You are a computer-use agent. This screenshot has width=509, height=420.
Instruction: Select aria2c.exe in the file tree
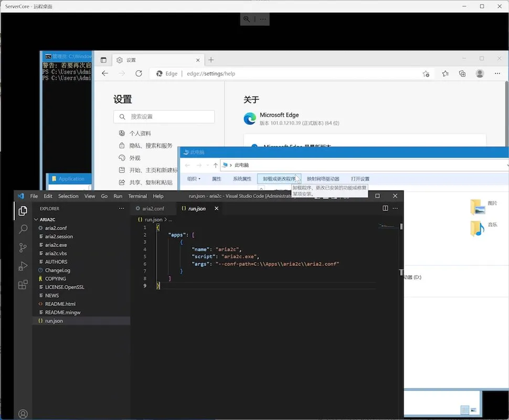coord(56,245)
